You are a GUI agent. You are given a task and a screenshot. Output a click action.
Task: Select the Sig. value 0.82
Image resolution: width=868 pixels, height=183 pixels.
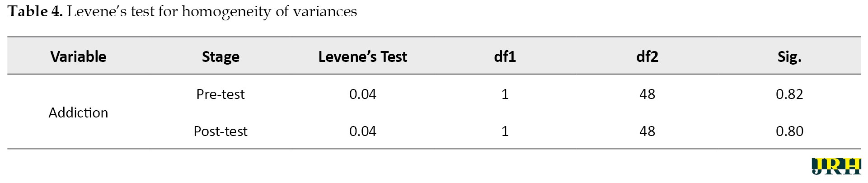tap(789, 94)
